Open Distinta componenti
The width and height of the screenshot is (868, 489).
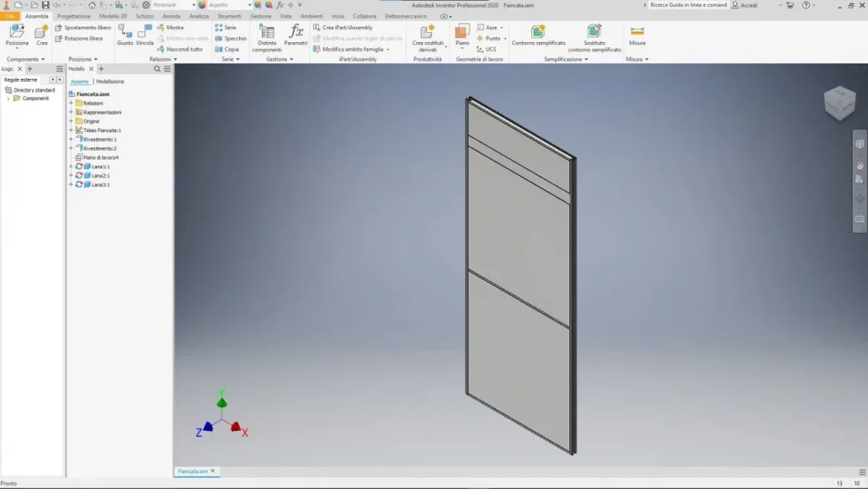coord(267,38)
